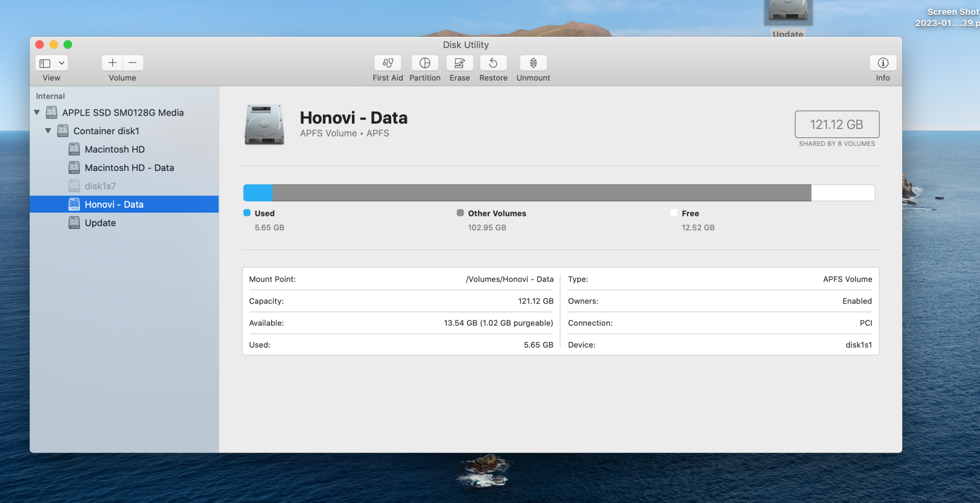Click the Mount Point path /Volumes/Honovi - Data
Viewport: 980px width, 503px height.
pos(510,279)
